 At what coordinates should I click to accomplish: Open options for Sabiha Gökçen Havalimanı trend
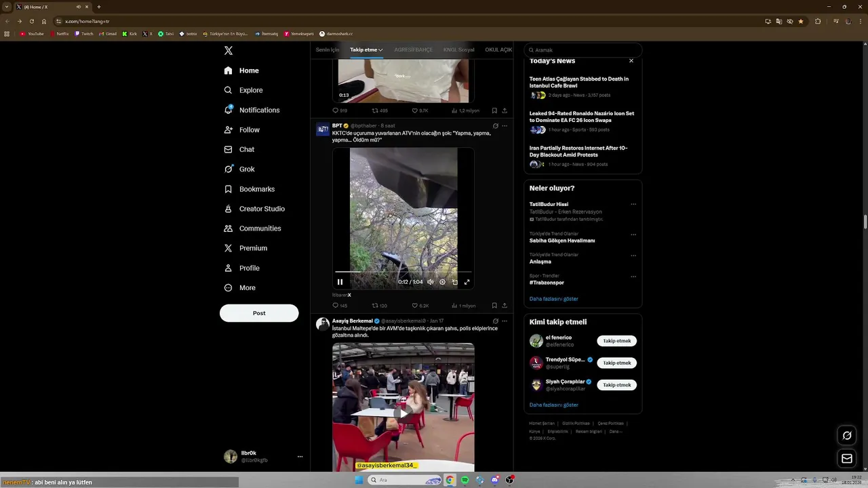tap(633, 235)
